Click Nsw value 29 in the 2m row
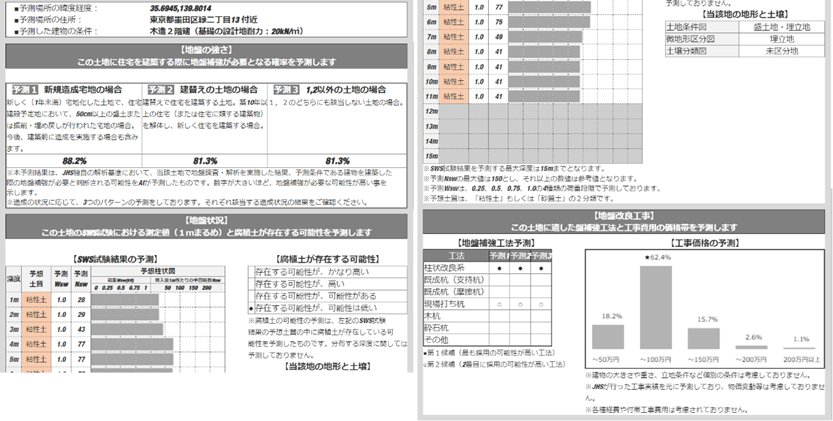The width and height of the screenshot is (833, 421). [81, 315]
